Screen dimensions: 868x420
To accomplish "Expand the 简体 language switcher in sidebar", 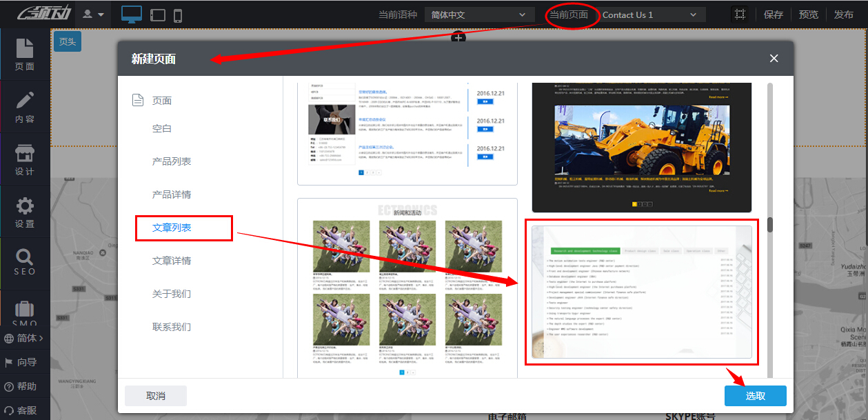I will pyautogui.click(x=25, y=338).
